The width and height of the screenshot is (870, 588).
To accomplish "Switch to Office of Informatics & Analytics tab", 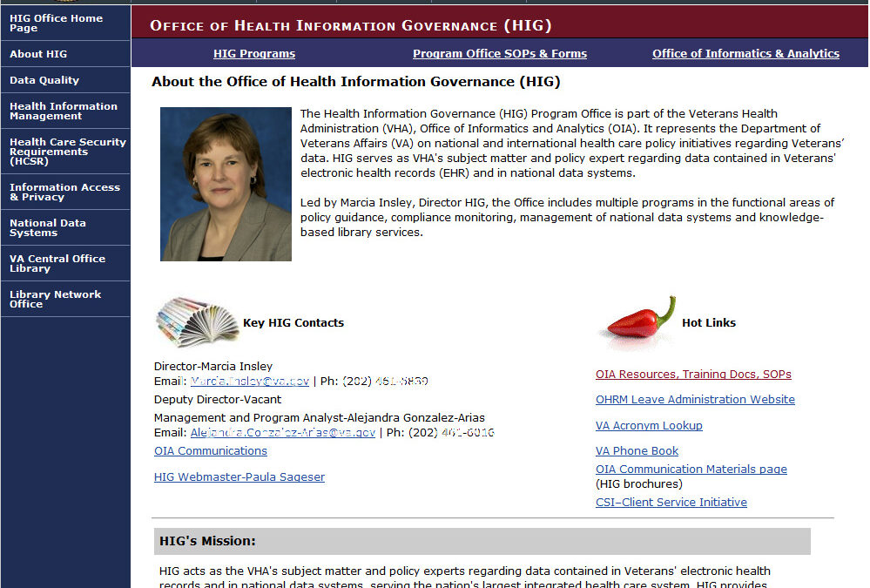I will (x=745, y=54).
